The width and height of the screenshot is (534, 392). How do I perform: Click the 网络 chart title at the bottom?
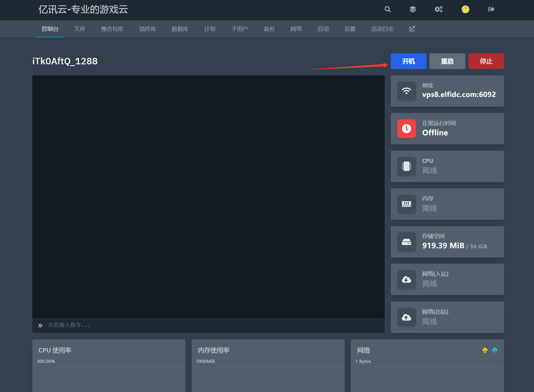click(x=364, y=350)
